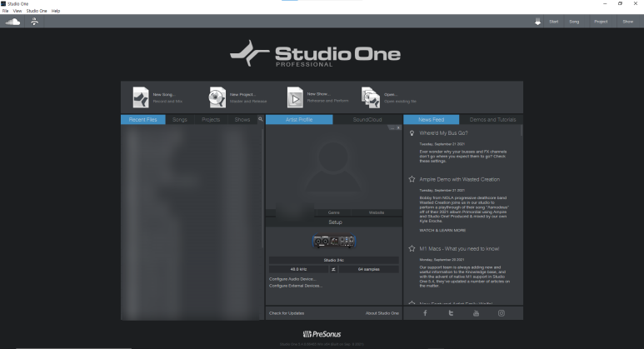Open the Where'd My Bus Go? article

[443, 133]
